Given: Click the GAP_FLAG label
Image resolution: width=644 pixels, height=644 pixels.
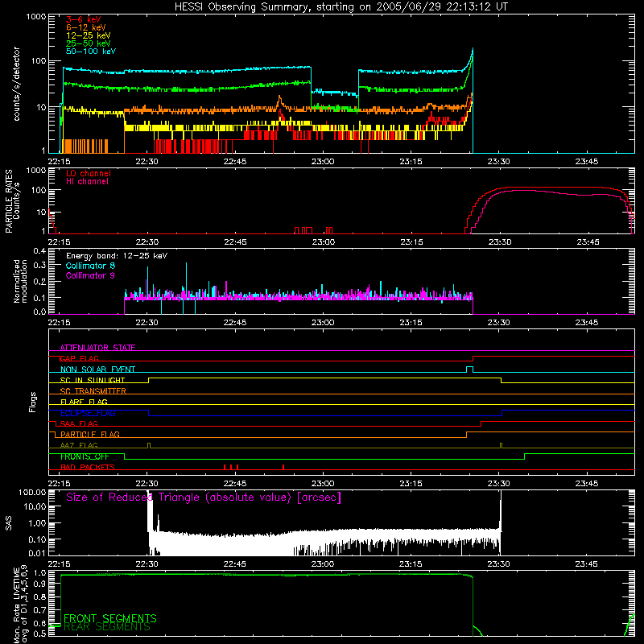Looking at the screenshot, I should click(80, 358).
